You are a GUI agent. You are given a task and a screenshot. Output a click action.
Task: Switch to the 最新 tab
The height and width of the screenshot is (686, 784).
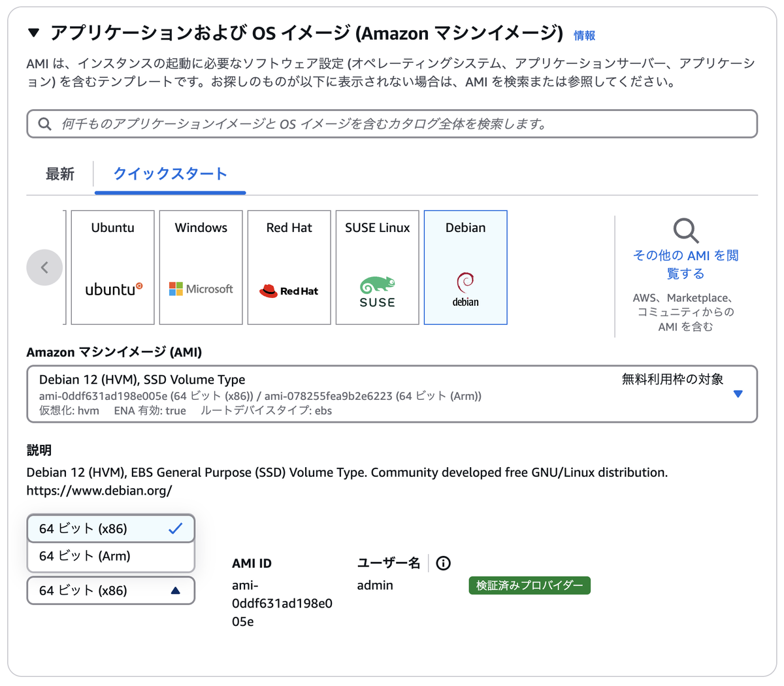pyautogui.click(x=59, y=174)
